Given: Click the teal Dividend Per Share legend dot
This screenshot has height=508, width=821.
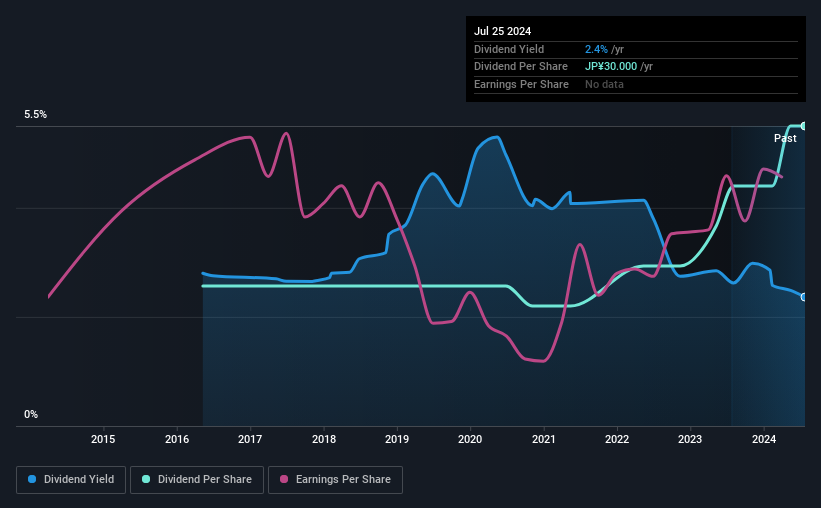Looking at the screenshot, I should pos(146,479).
